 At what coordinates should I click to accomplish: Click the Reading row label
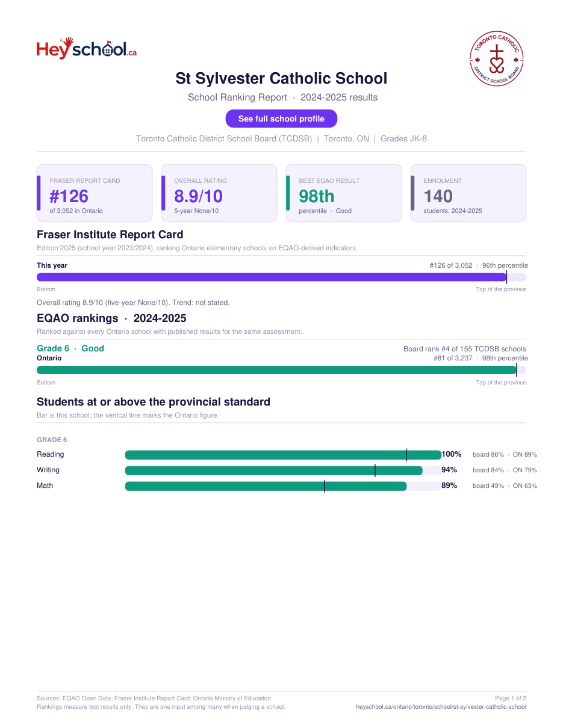click(x=51, y=454)
